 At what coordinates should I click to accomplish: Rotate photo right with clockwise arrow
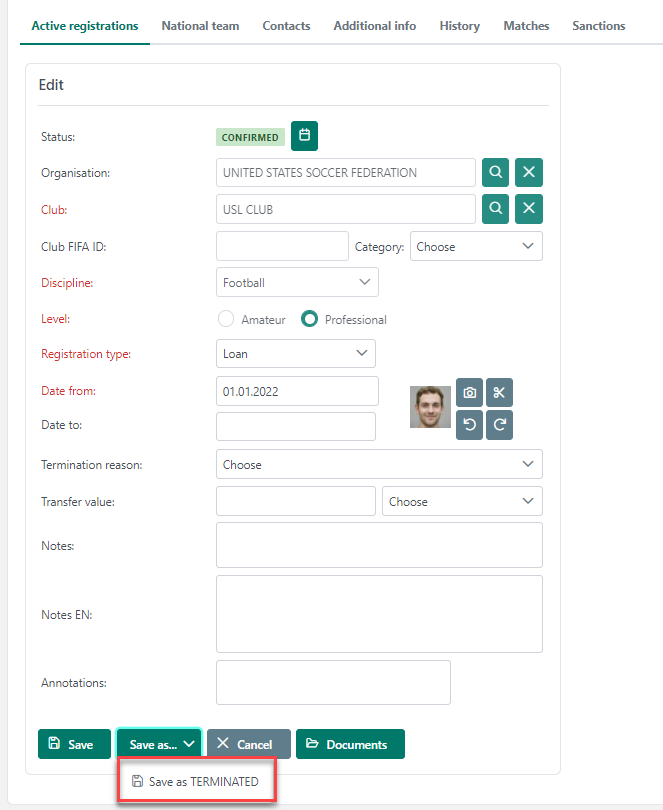click(x=500, y=425)
